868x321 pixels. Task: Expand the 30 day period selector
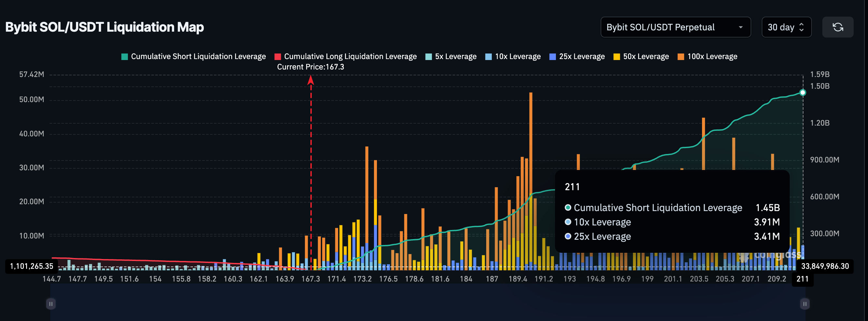click(786, 27)
